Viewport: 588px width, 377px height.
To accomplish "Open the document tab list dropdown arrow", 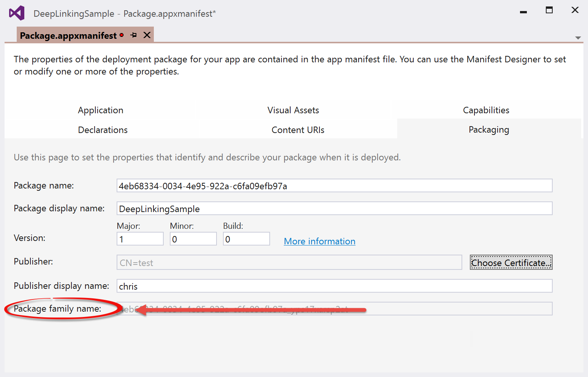I will click(x=578, y=38).
